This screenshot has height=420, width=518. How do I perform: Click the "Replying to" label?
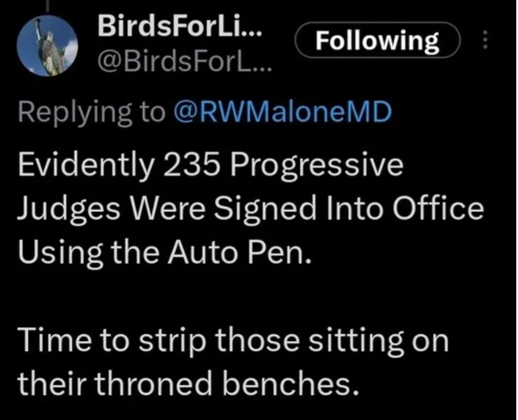(x=91, y=113)
